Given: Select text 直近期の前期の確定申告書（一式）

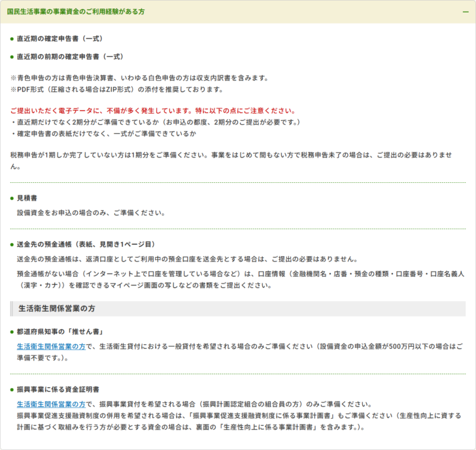Looking at the screenshot, I should tap(70, 57).
